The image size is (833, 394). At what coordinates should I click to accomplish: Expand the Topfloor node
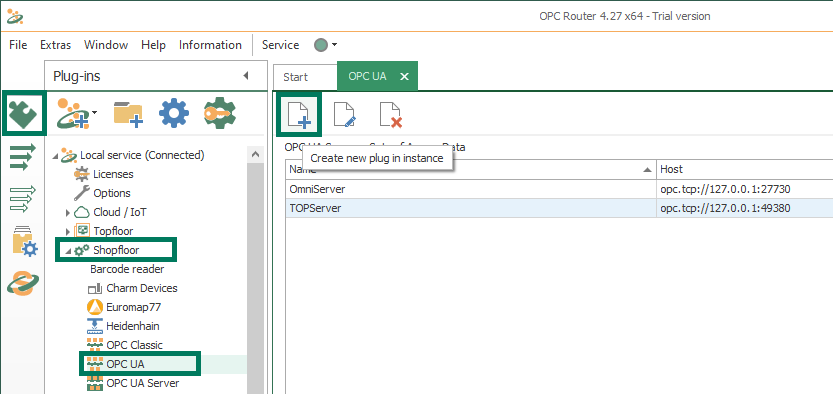[67, 232]
